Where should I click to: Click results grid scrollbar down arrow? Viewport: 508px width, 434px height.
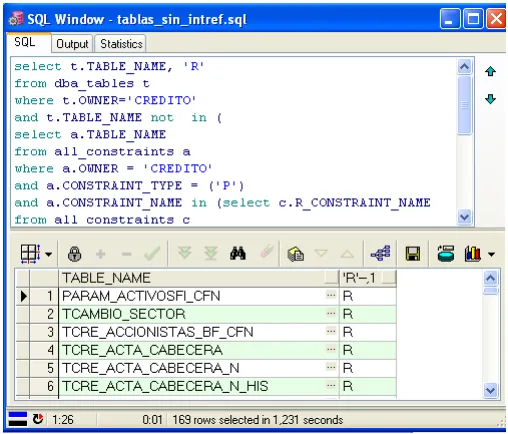click(490, 390)
